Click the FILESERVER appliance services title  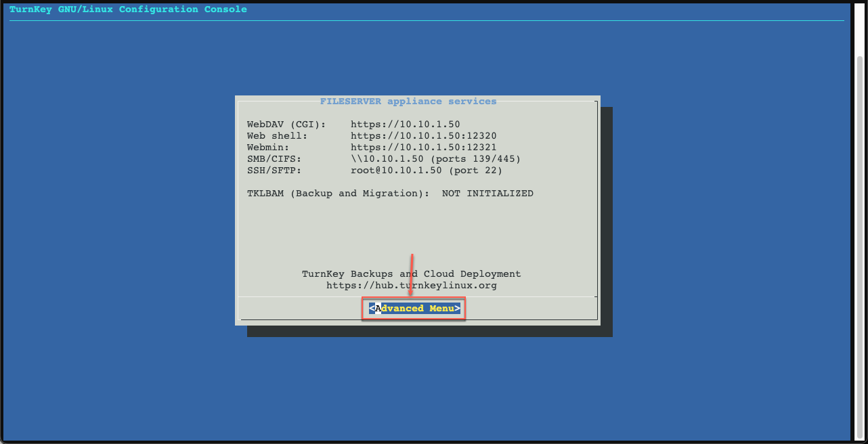click(408, 101)
